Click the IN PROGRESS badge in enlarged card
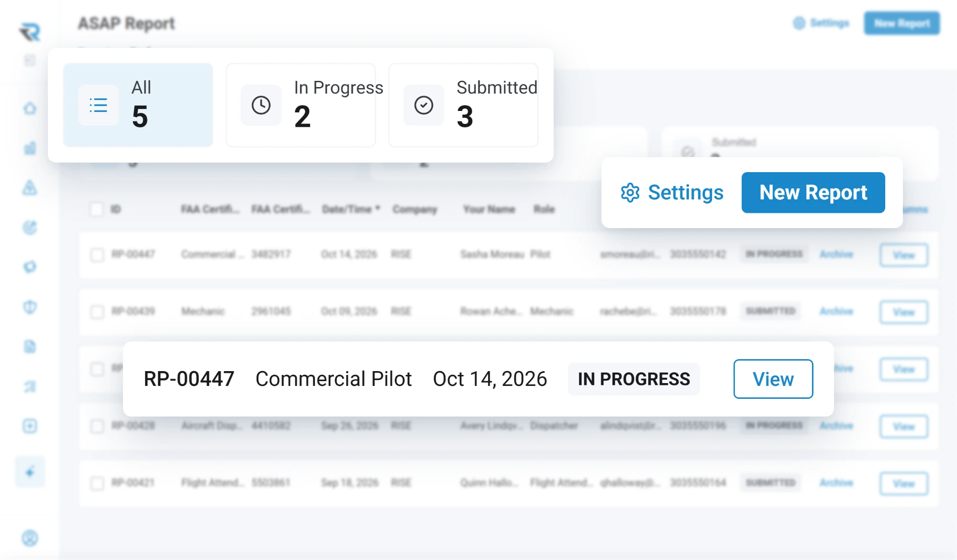The height and width of the screenshot is (560, 957). tap(634, 379)
